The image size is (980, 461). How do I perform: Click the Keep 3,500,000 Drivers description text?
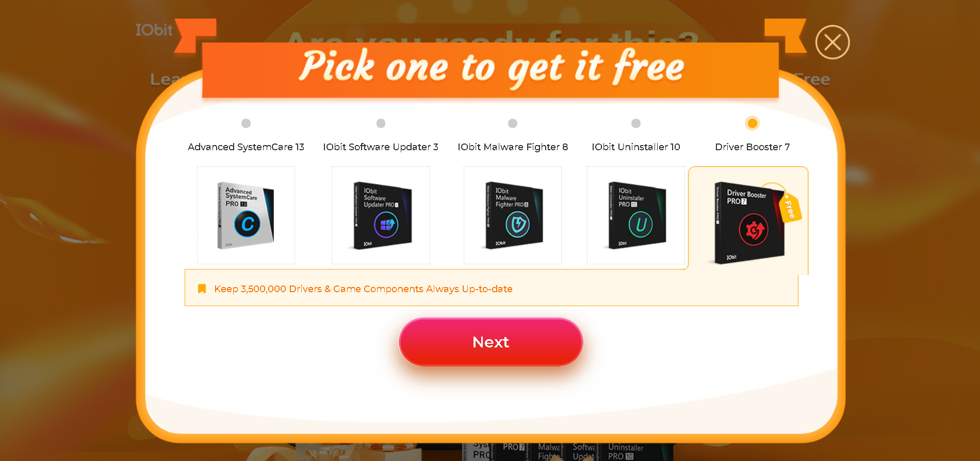pos(364,289)
